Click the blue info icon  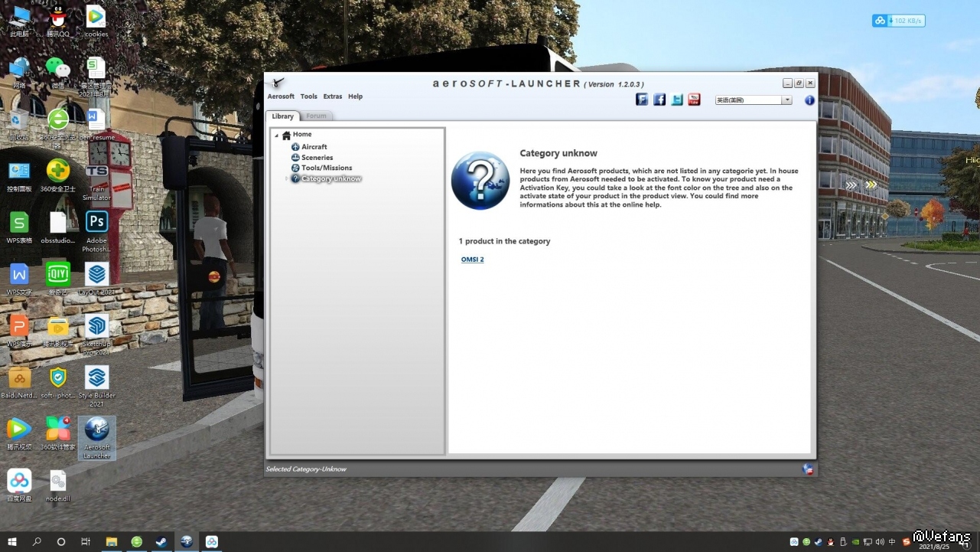coord(809,100)
